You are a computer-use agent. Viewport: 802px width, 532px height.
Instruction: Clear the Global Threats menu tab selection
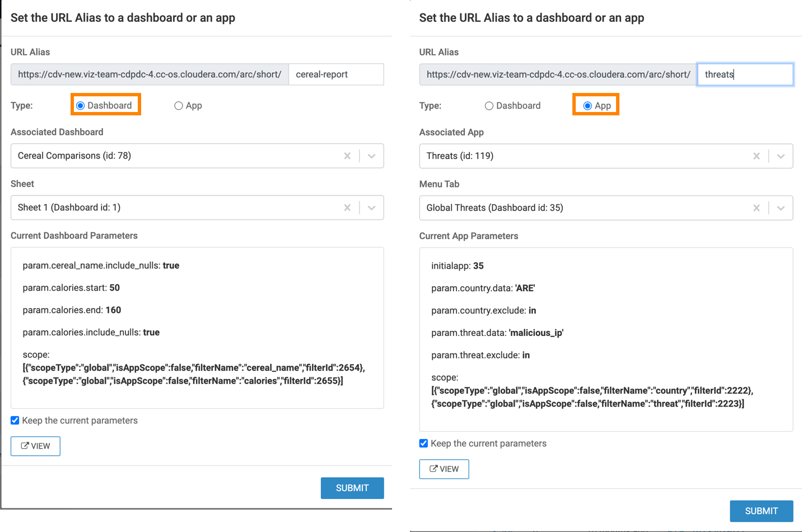756,208
